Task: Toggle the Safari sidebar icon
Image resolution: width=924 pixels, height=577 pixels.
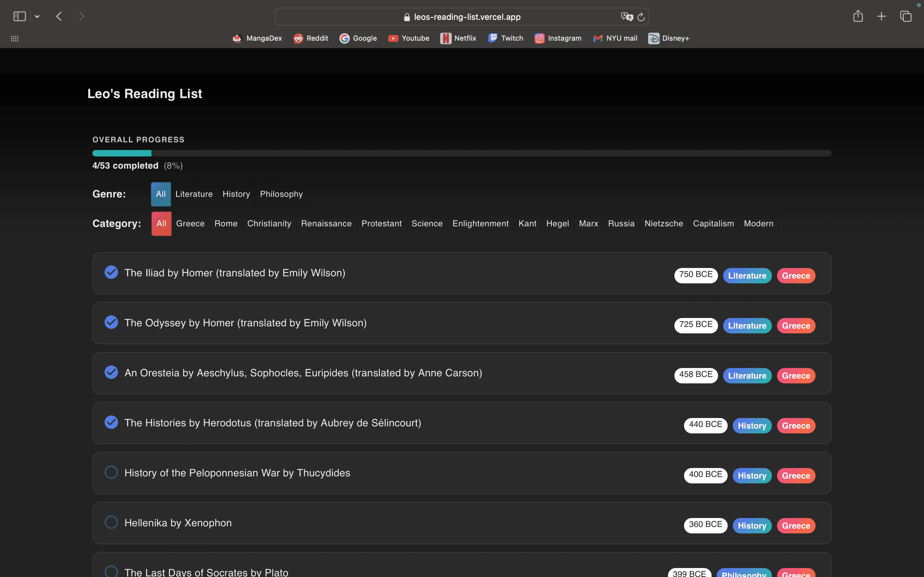Action: (19, 16)
